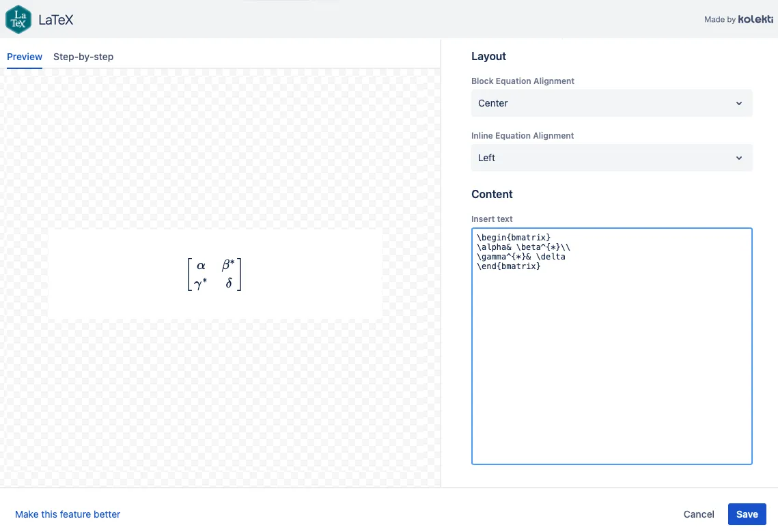This screenshot has width=778, height=532.
Task: Click the Content section heading
Action: coord(492,194)
